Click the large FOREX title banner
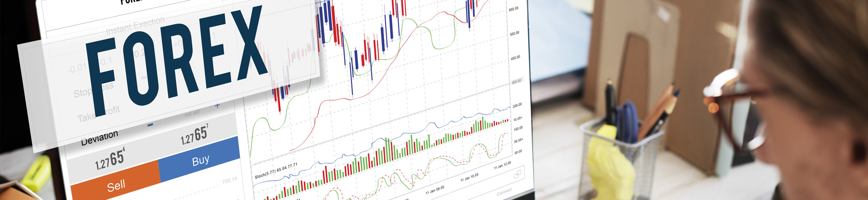Viewport: 868px width, 200px height. point(175,59)
